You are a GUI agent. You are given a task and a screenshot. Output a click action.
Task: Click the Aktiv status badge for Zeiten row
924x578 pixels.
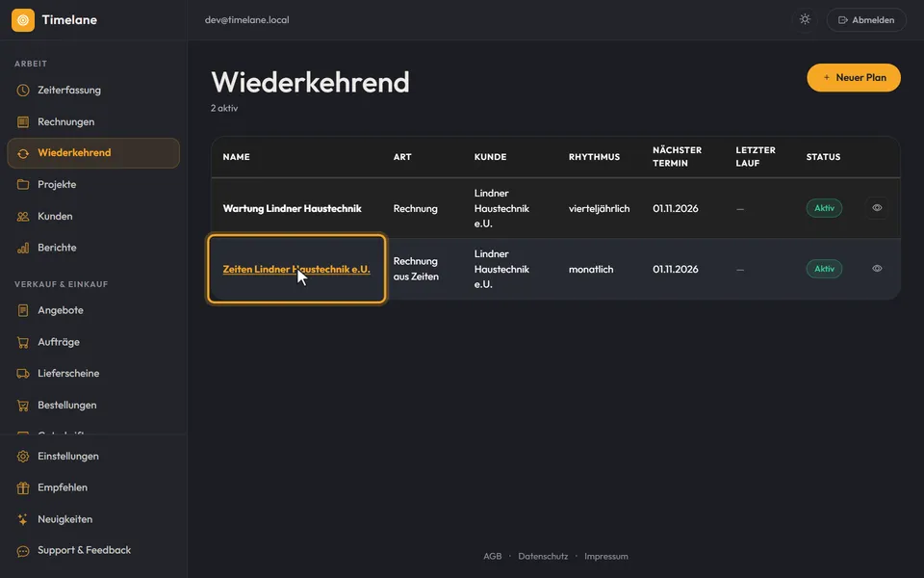click(x=824, y=269)
